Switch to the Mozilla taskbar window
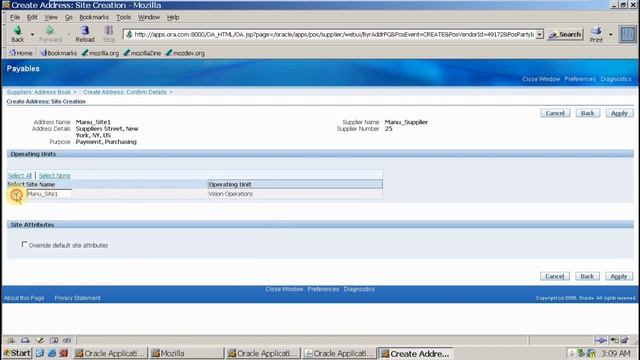Screen dimensions: 640x360 click(187, 353)
